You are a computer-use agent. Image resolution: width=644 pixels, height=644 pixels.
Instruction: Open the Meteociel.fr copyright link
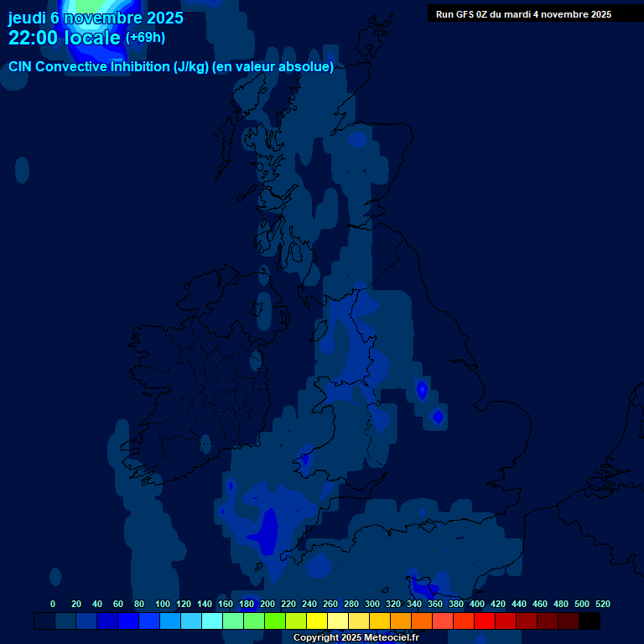click(x=356, y=637)
